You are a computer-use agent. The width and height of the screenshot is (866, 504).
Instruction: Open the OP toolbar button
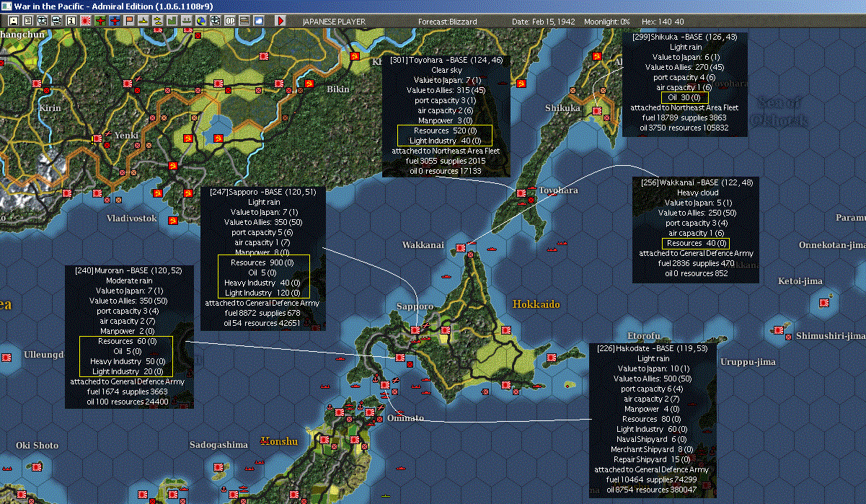[x=230, y=21]
